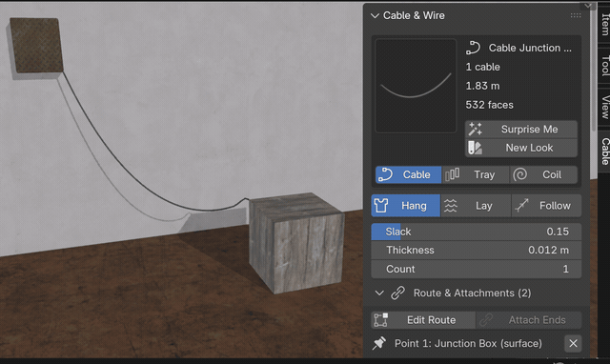Click the Coil spiral icon
The height and width of the screenshot is (364, 610).
click(x=519, y=174)
